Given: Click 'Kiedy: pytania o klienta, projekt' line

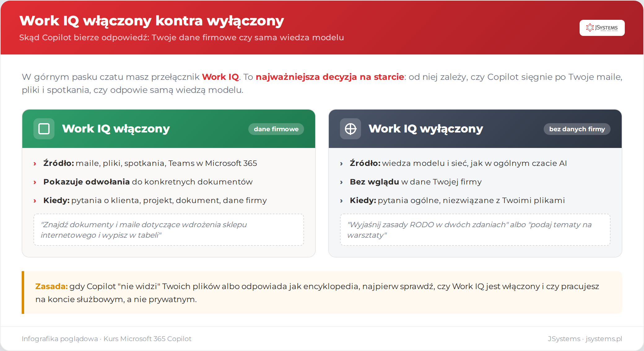Looking at the screenshot, I should coord(155,200).
